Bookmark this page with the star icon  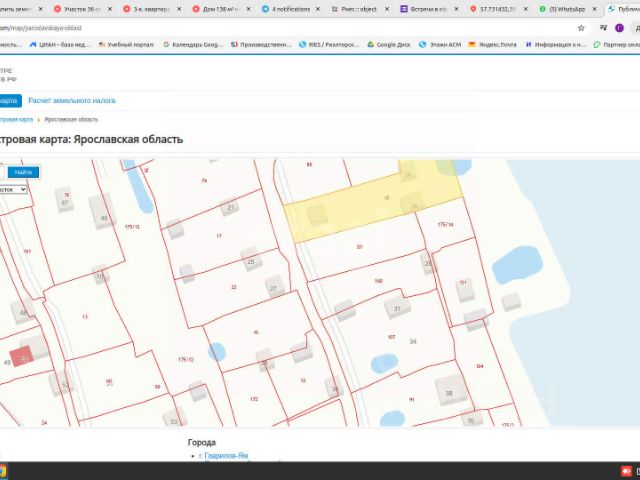pos(581,28)
